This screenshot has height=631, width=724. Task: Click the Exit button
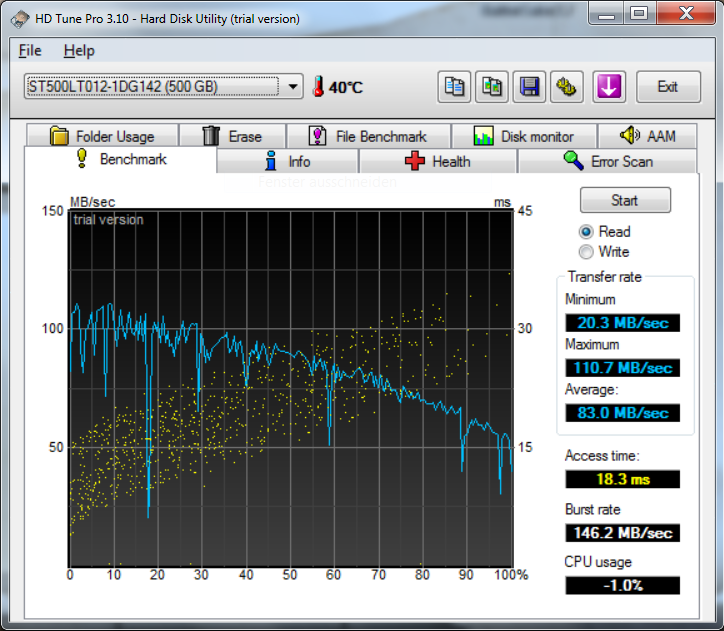(667, 87)
